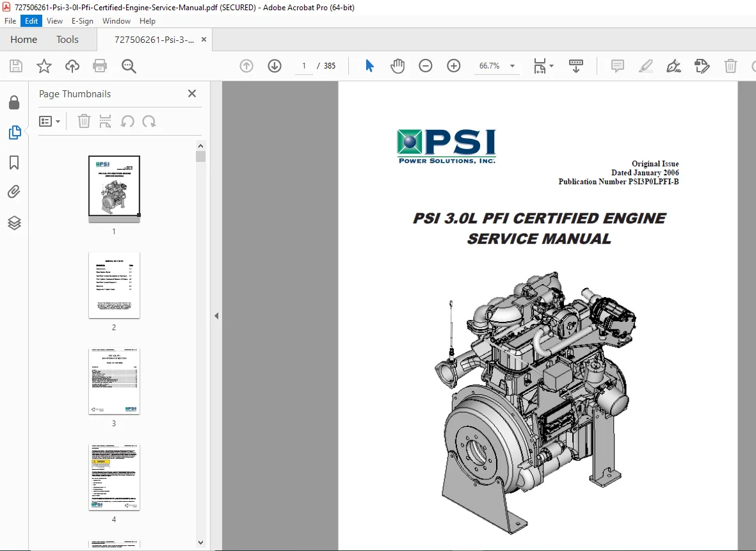Open the File menu

(x=10, y=21)
